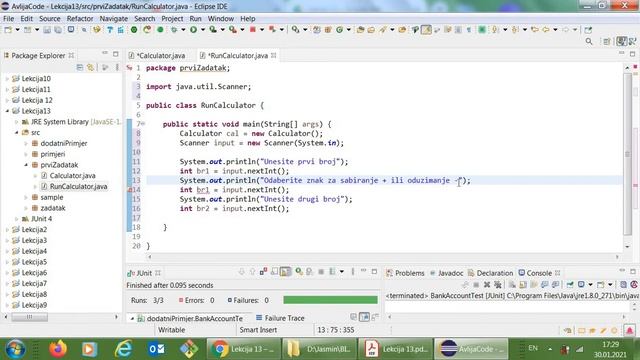Toggle Link with Editor in Package Explorer
This screenshot has height=360, width=640.
(91, 67)
